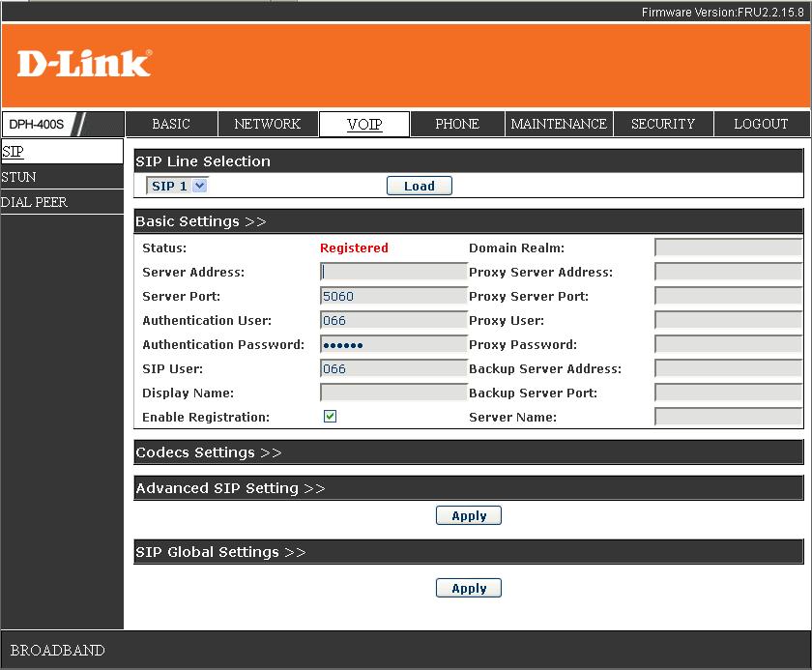This screenshot has width=812, height=670.
Task: Click the Server Port field showing 5060
Action: [393, 296]
